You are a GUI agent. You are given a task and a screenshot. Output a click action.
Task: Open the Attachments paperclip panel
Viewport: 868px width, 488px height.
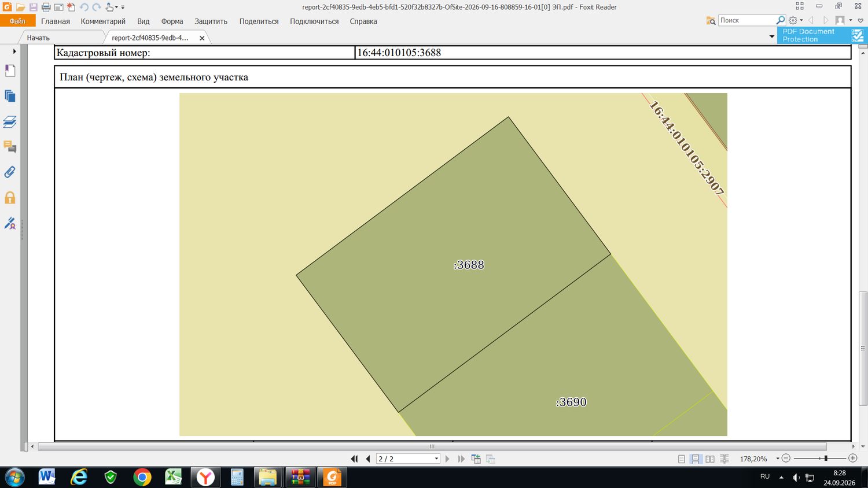(10, 172)
